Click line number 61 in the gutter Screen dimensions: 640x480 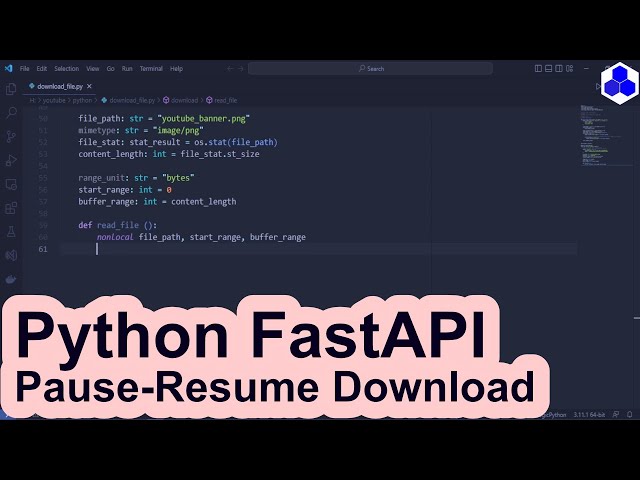click(x=43, y=249)
